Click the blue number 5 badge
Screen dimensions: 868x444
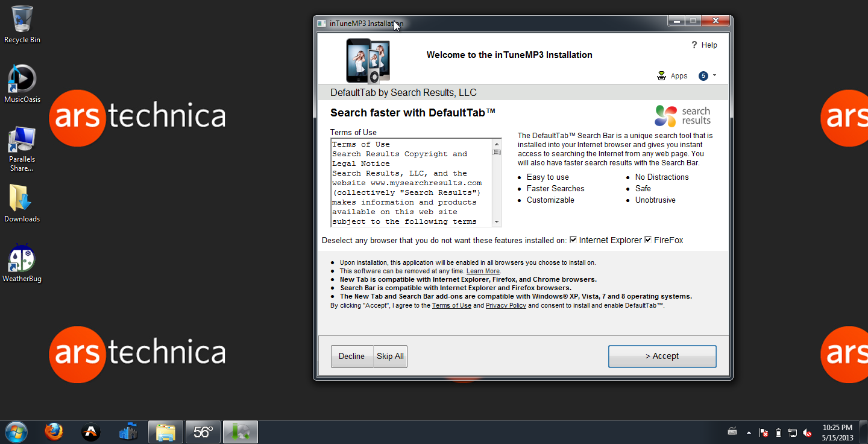(x=703, y=75)
